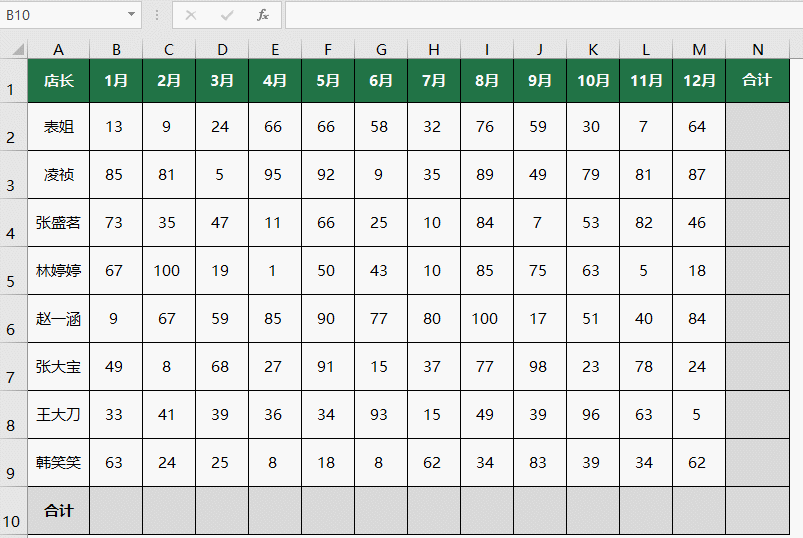803x538 pixels.
Task: Select column N header
Action: coord(757,50)
